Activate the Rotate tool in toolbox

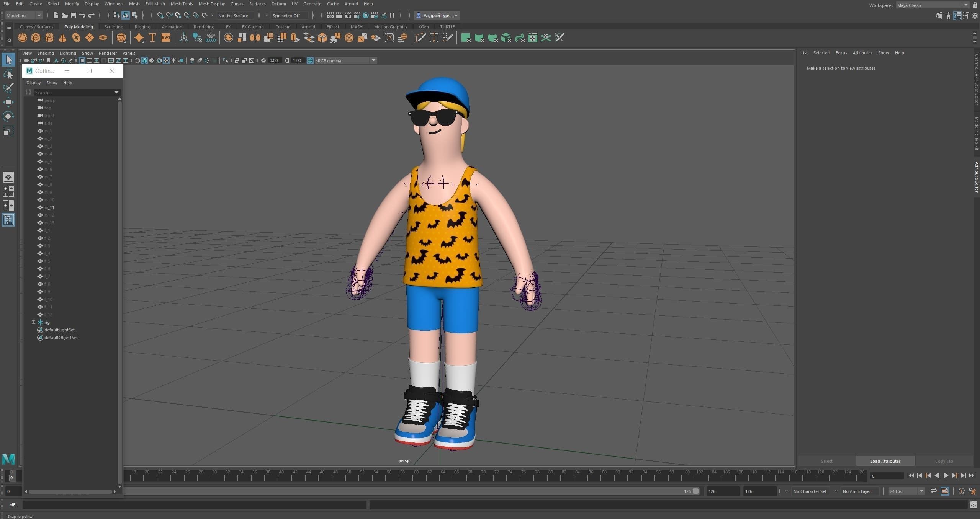coord(8,116)
